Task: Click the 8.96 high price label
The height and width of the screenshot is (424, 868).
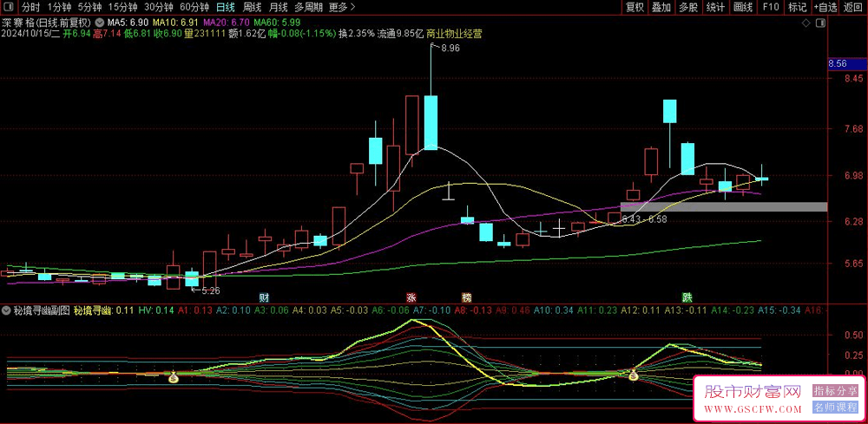Action: [x=450, y=48]
